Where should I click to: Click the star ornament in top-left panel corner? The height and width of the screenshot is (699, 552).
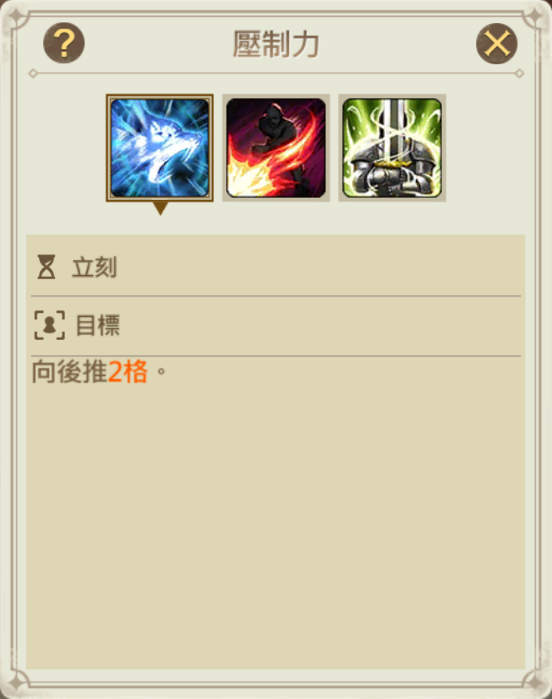[x=20, y=19]
